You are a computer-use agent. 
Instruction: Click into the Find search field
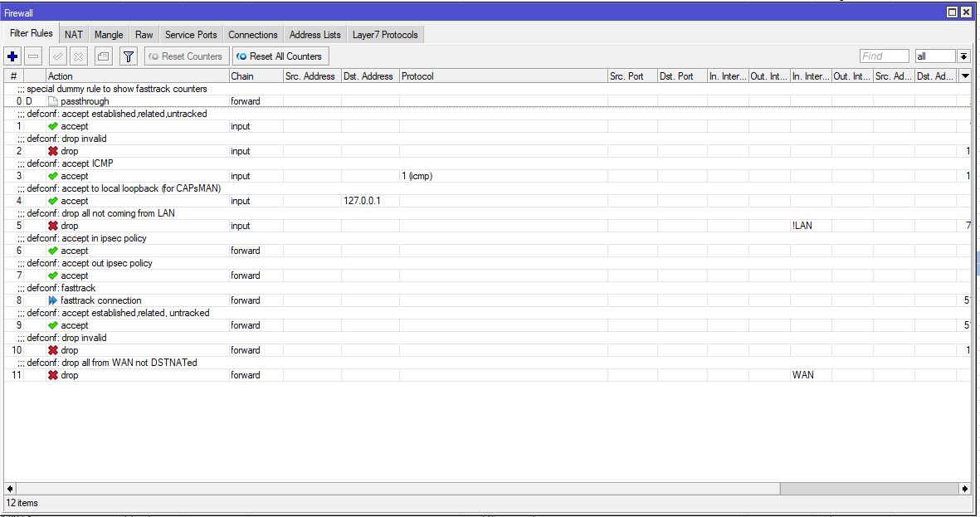click(x=884, y=56)
